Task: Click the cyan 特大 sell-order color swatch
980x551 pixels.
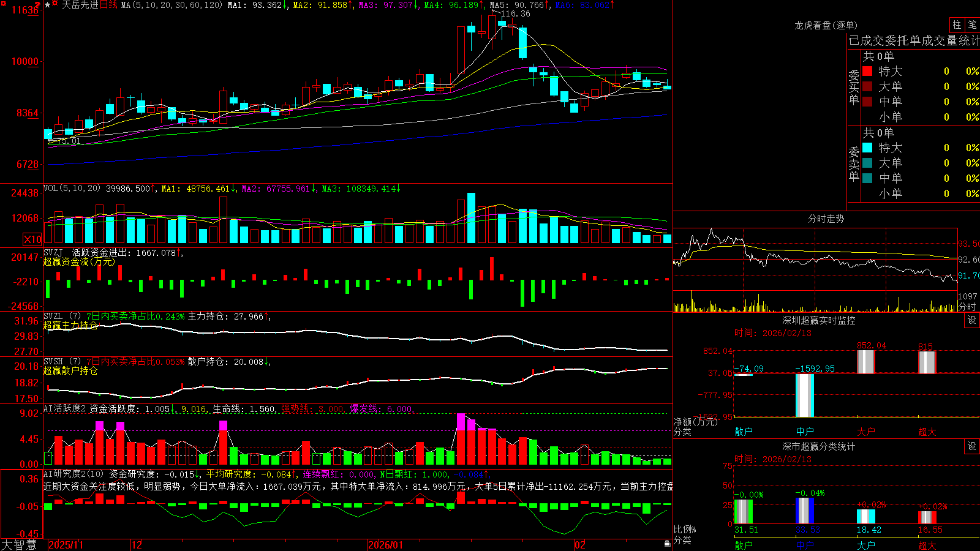Action: [x=867, y=148]
